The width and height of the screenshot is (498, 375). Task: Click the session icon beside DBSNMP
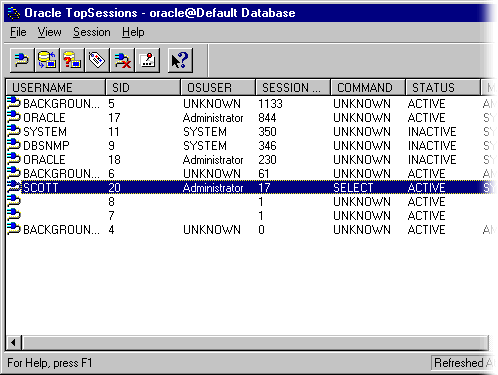click(14, 145)
